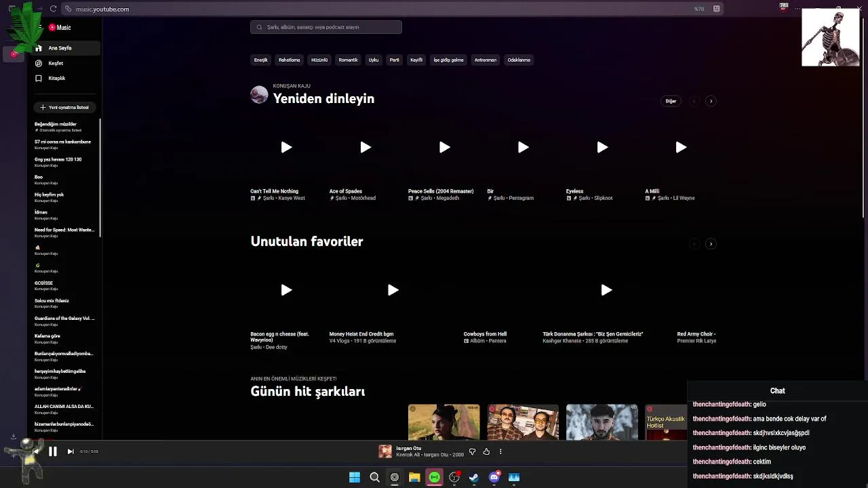Pause the currently playing track
Image resolution: width=868 pixels, height=488 pixels.
(52, 451)
